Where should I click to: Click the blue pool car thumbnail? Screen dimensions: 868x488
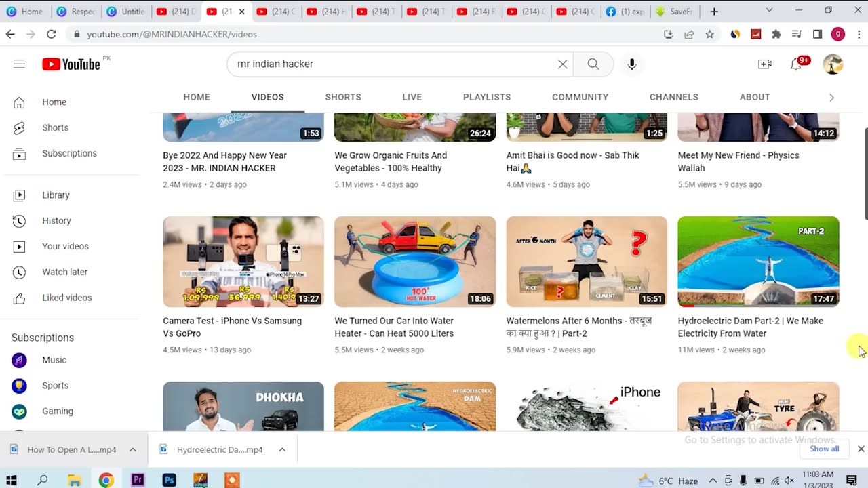click(x=415, y=262)
